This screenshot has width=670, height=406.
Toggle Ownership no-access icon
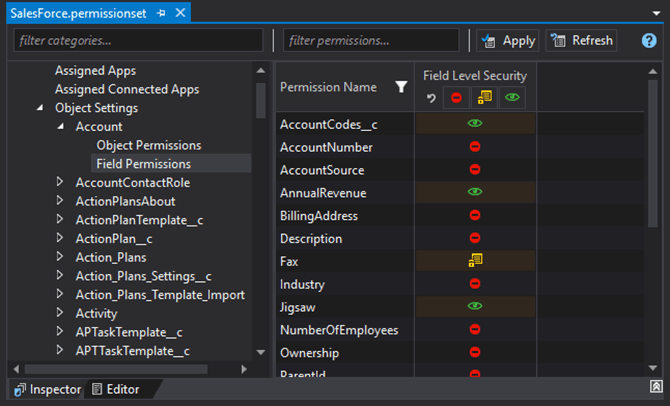point(475,352)
